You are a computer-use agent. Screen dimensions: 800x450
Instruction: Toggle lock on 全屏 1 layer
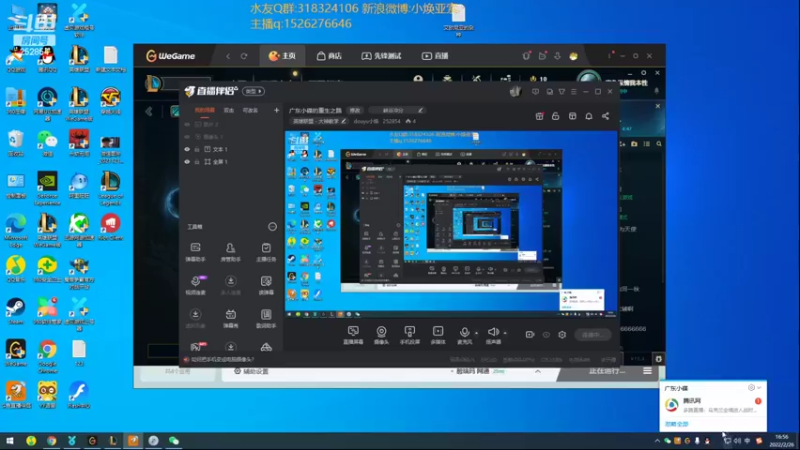point(197,162)
